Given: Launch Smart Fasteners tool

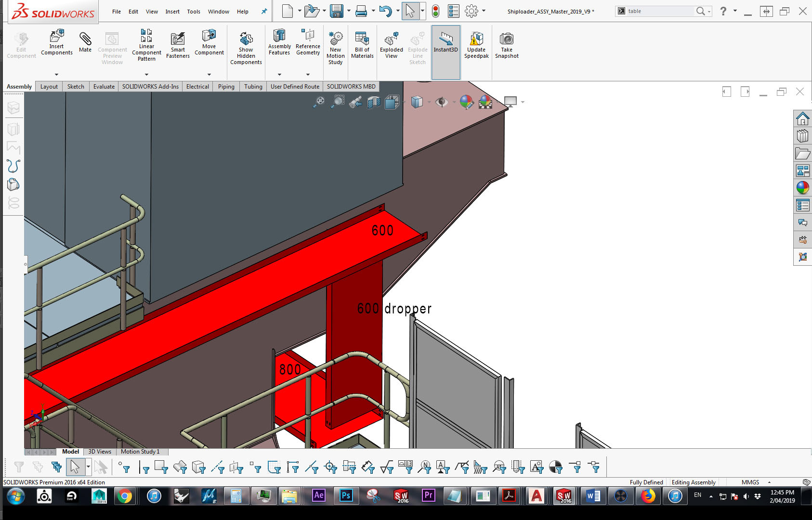Looking at the screenshot, I should pyautogui.click(x=178, y=45).
